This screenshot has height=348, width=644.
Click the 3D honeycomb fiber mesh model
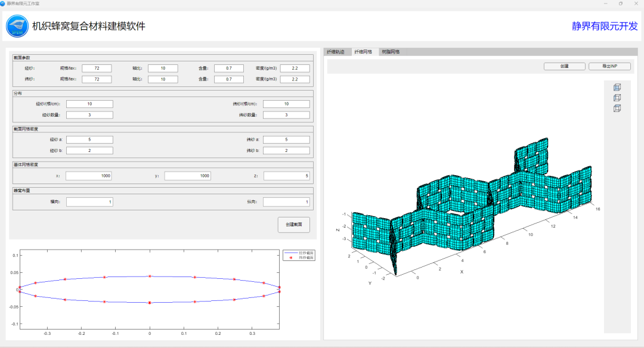(472, 205)
